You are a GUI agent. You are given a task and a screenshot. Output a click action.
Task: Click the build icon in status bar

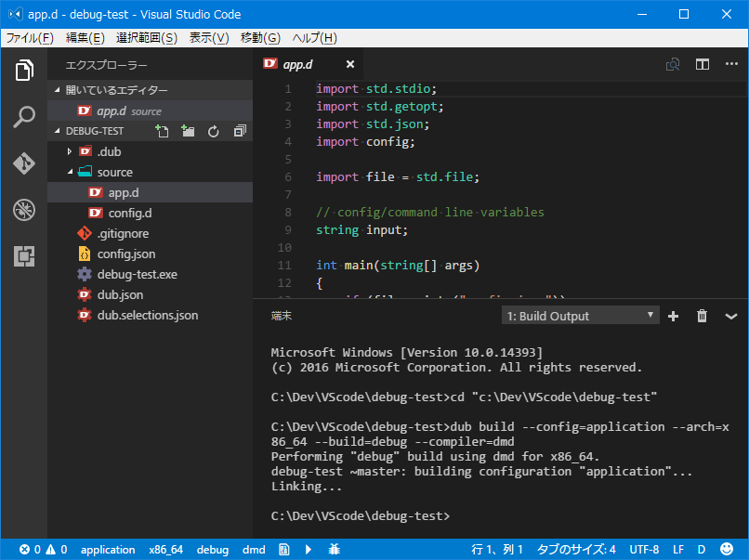point(283,550)
